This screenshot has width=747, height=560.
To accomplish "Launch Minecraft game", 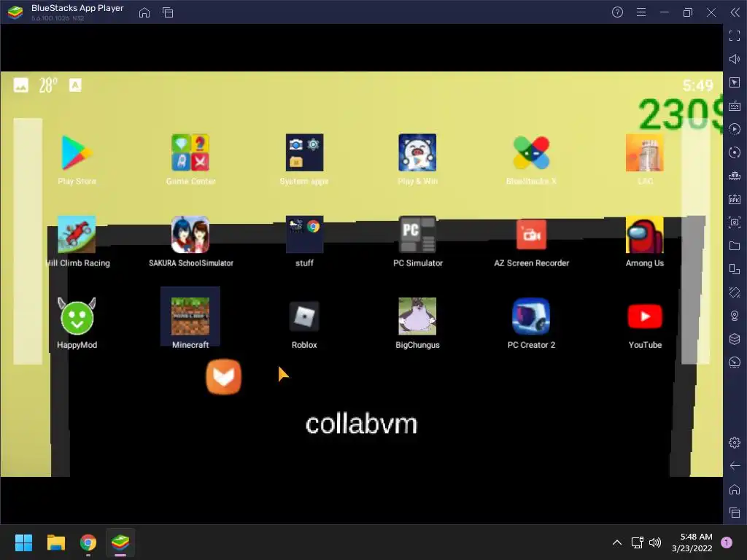I will click(190, 316).
